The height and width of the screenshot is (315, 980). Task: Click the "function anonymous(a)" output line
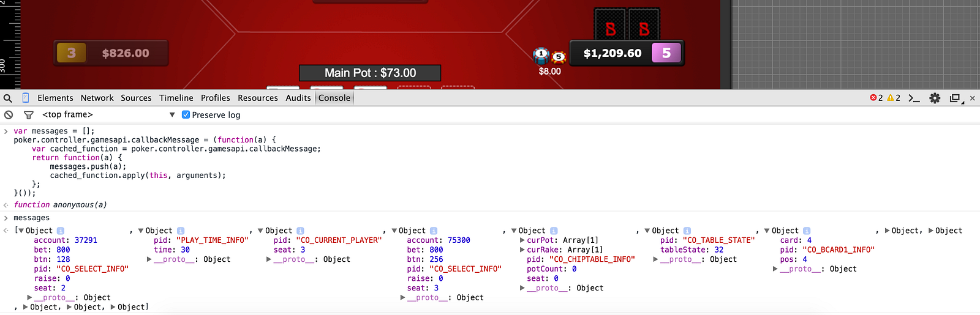click(x=60, y=205)
